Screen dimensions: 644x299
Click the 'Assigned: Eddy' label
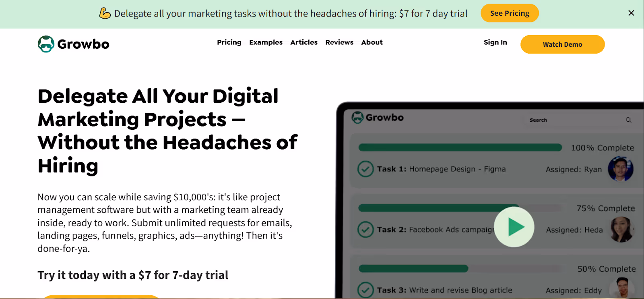point(574,291)
